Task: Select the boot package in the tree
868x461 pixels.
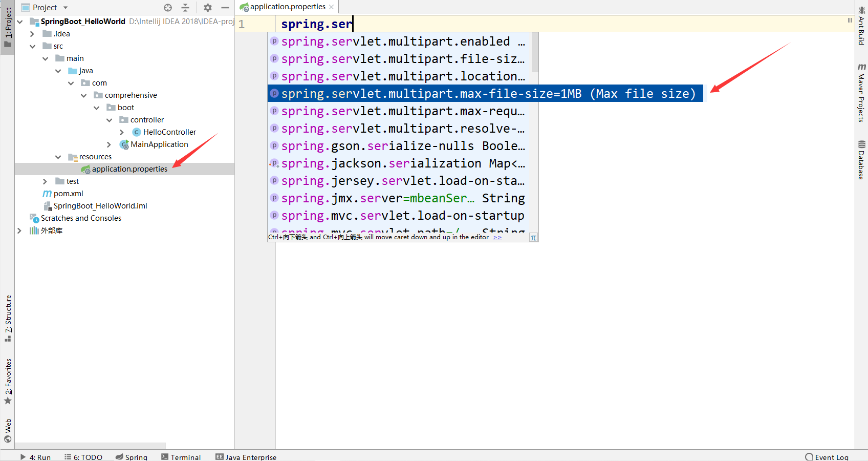Action: point(126,108)
